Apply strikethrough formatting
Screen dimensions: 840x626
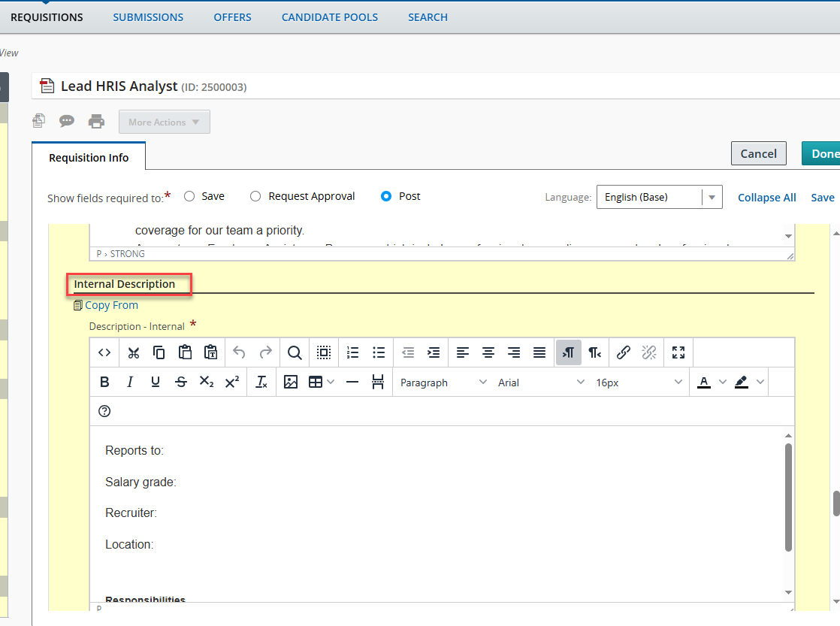click(181, 383)
